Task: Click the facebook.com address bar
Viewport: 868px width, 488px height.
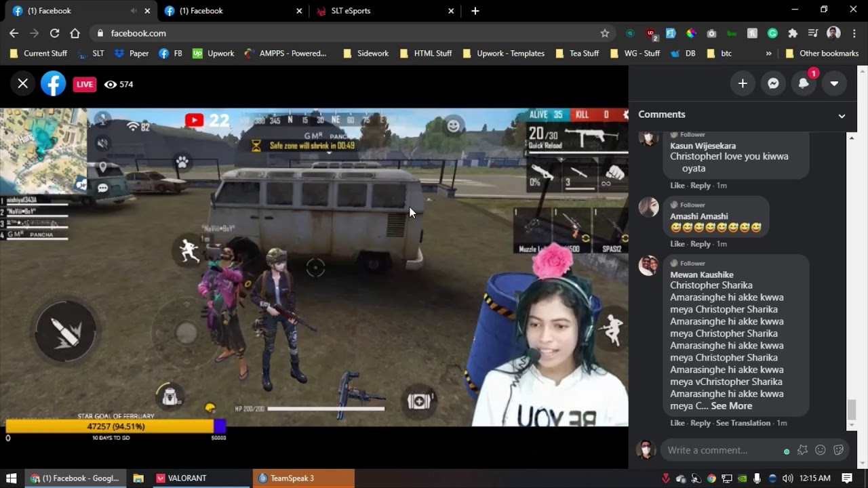Action: [x=353, y=33]
